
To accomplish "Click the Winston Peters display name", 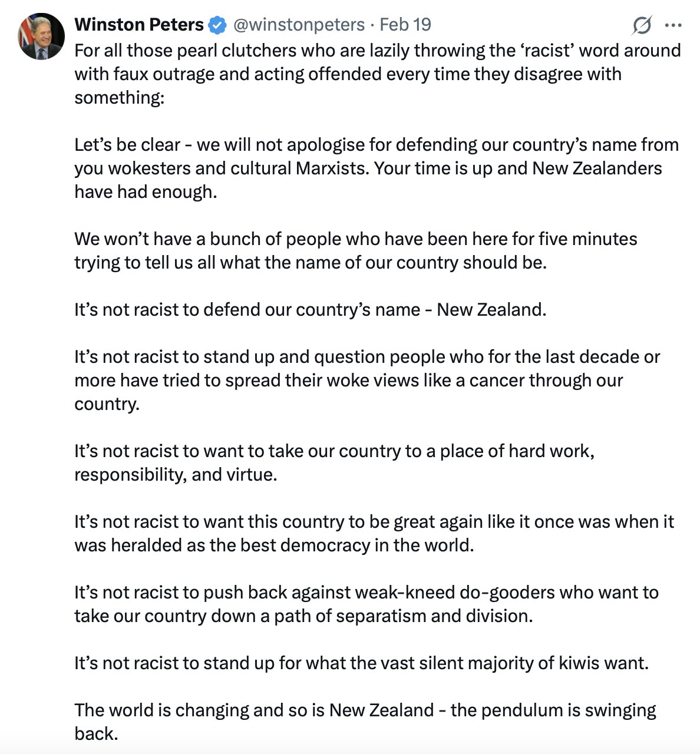I will tap(139, 25).
